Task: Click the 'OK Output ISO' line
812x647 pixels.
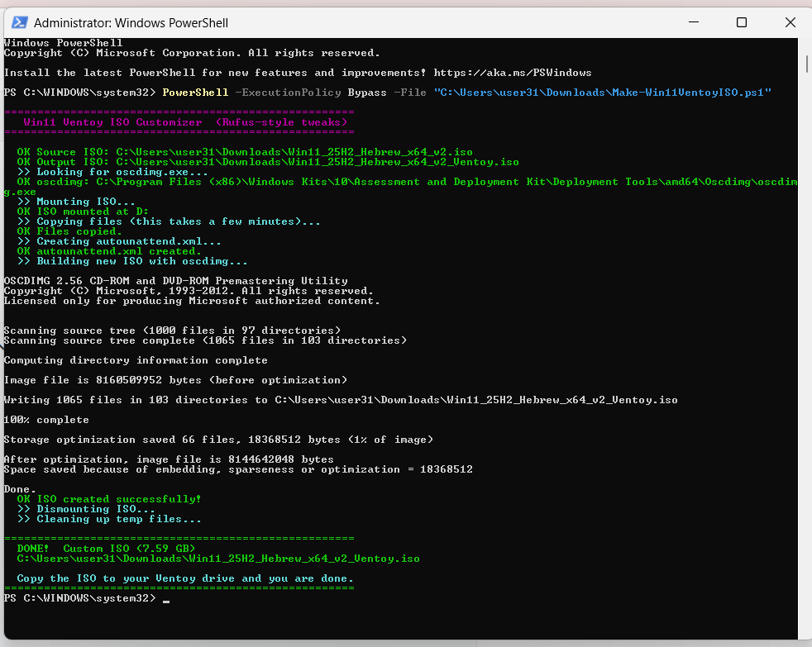Action: tap(268, 162)
